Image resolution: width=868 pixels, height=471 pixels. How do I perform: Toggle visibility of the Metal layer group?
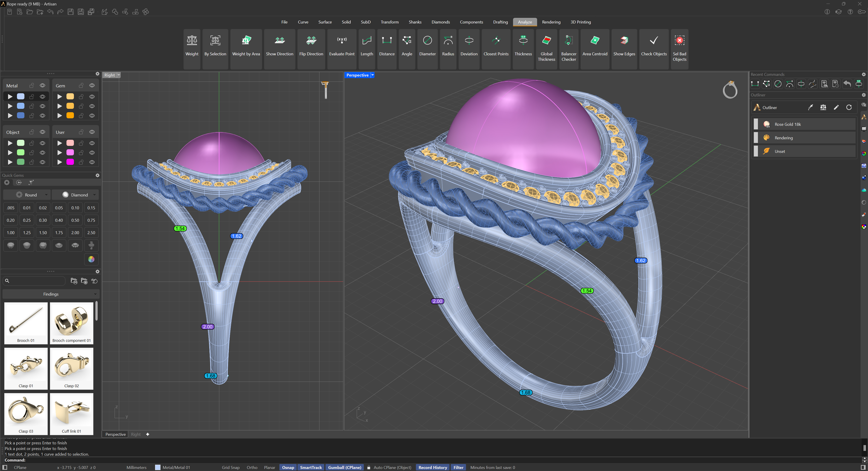[42, 86]
